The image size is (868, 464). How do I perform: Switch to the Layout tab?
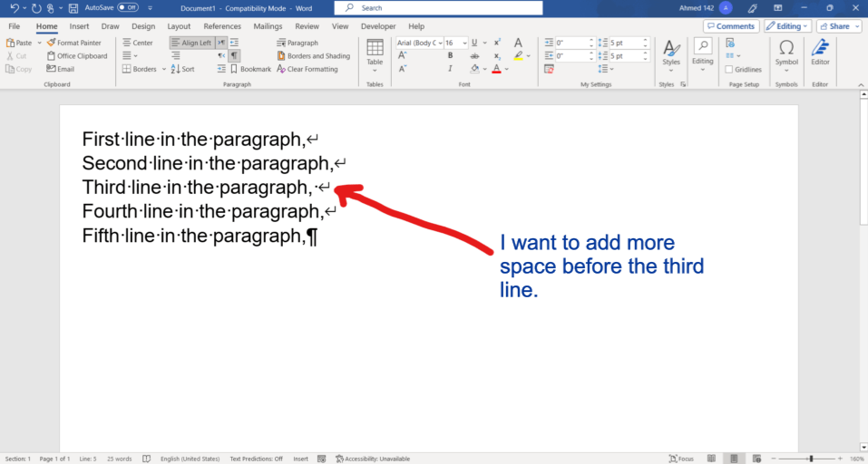pos(179,26)
